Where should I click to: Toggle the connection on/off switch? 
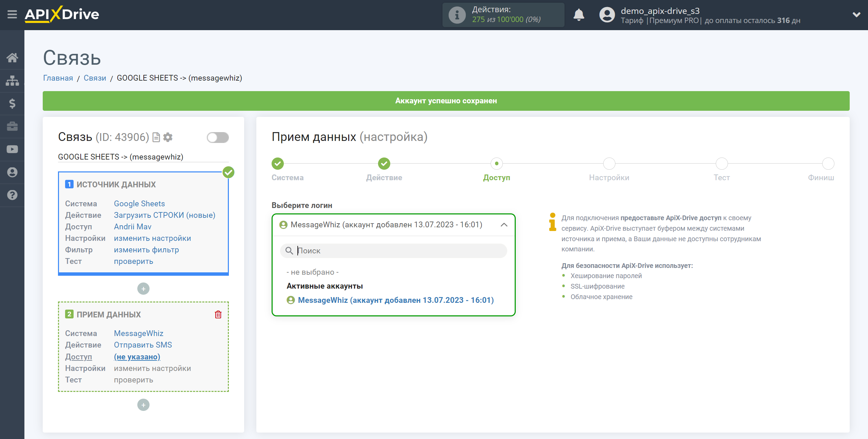click(x=218, y=138)
